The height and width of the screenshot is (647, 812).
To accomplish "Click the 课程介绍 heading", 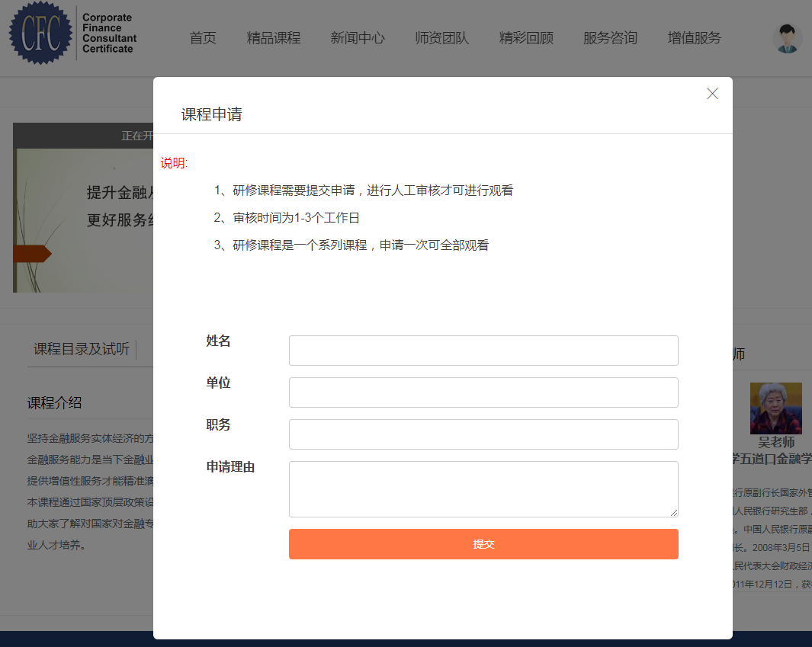I will coord(54,402).
